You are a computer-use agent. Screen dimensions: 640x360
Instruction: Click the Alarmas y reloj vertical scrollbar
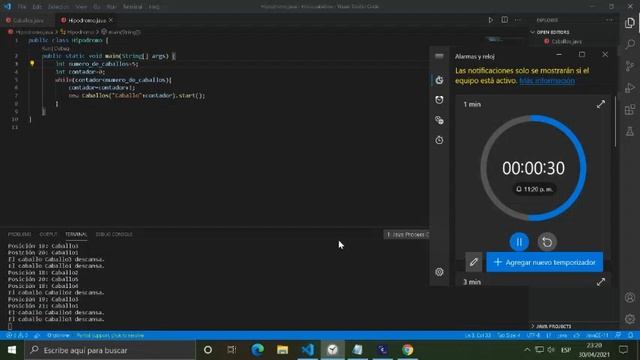point(616,121)
